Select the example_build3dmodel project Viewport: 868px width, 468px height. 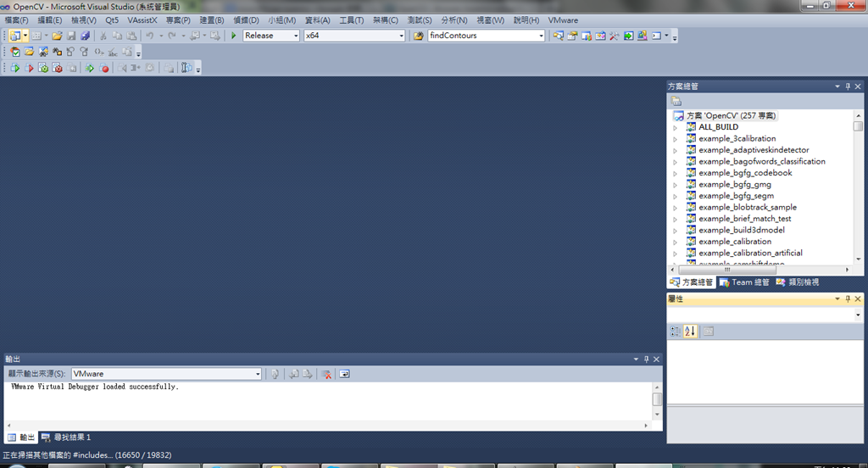tap(741, 231)
